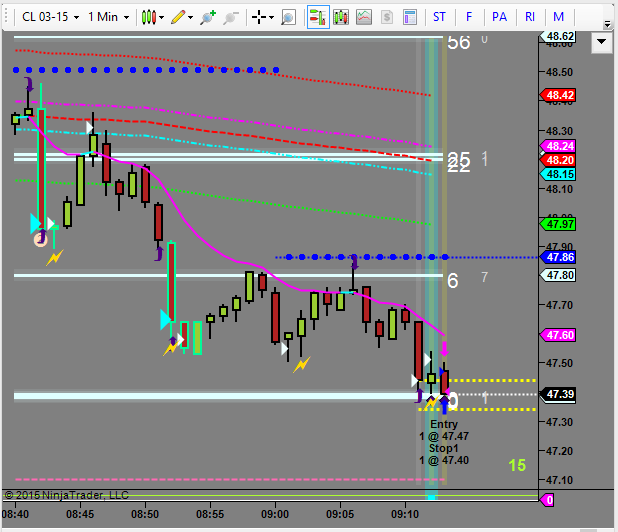The height and width of the screenshot is (532, 618).
Task: Select the crosshair cursor icon
Action: [259, 17]
